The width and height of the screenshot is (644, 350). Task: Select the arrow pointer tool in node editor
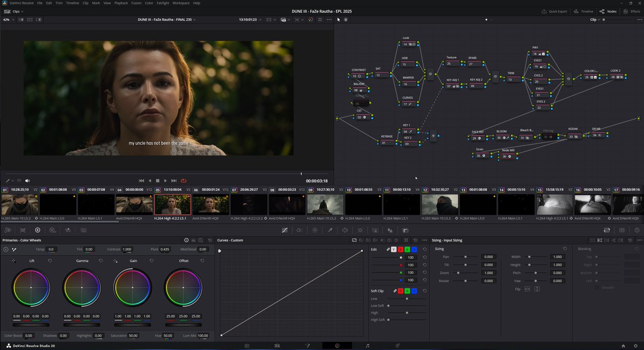pos(339,19)
